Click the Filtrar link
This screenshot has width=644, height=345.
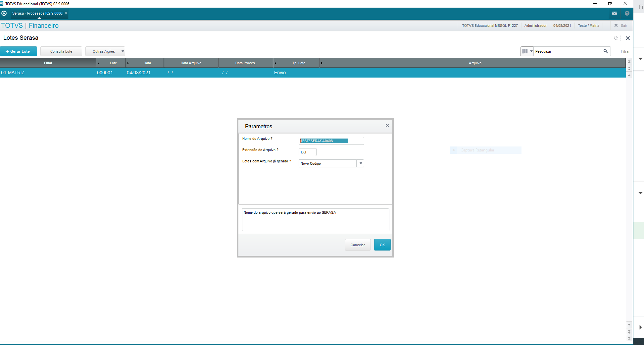[x=625, y=51]
